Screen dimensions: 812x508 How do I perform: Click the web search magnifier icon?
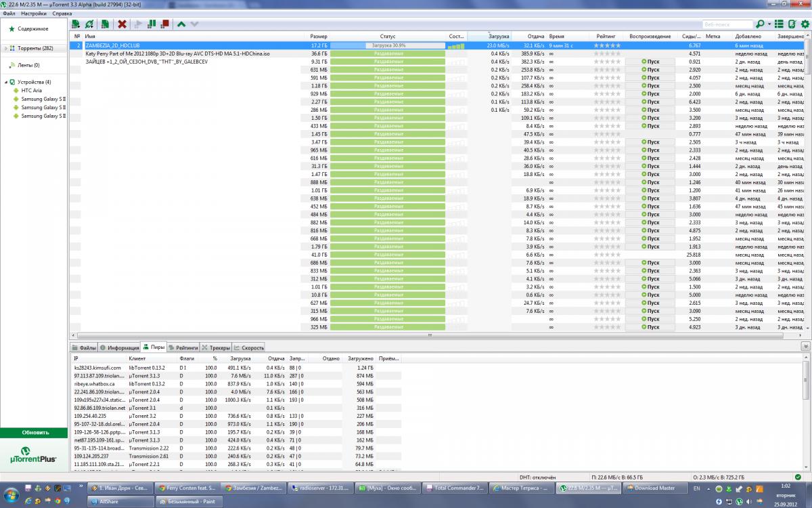click(x=760, y=24)
